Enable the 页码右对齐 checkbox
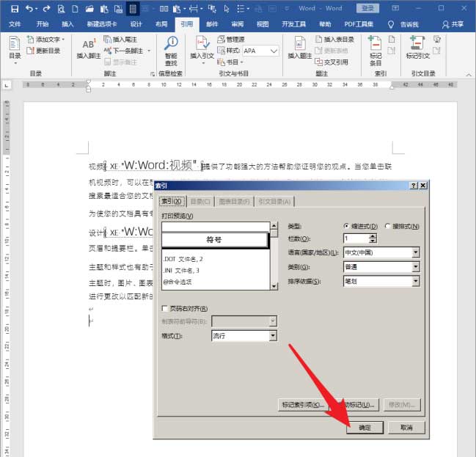 (x=165, y=309)
